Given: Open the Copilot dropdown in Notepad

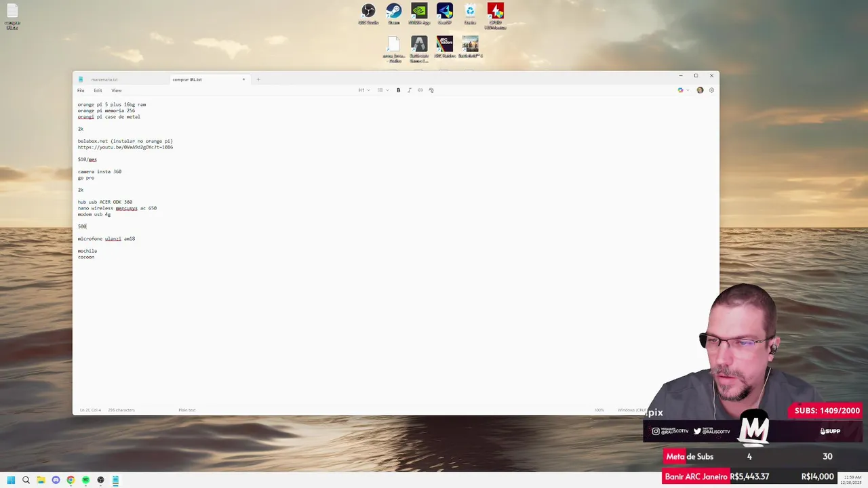Looking at the screenshot, I should click(x=683, y=90).
